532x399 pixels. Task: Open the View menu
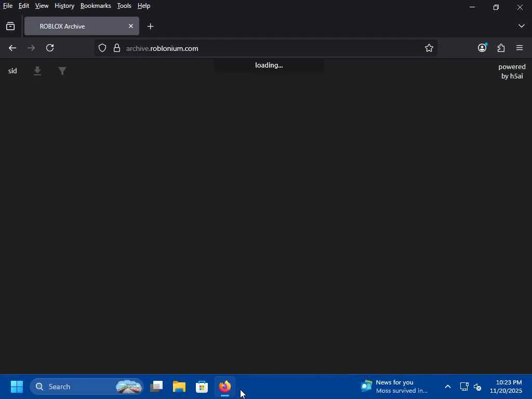point(42,6)
